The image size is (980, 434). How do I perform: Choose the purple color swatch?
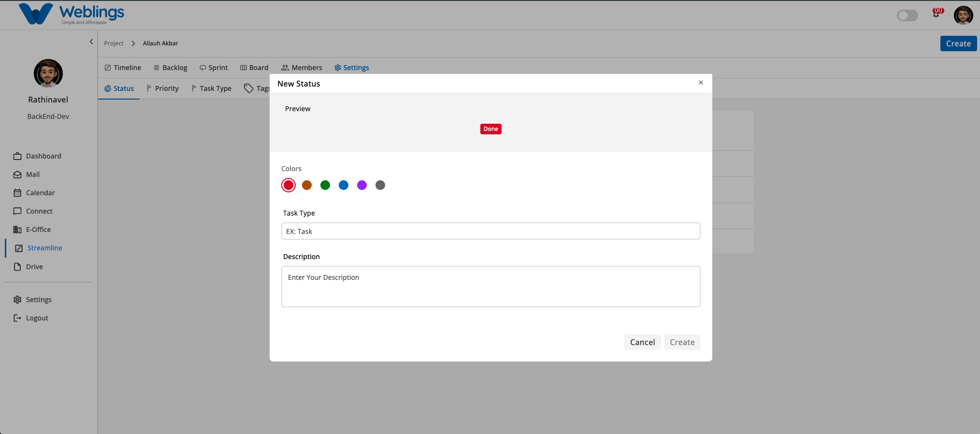362,185
